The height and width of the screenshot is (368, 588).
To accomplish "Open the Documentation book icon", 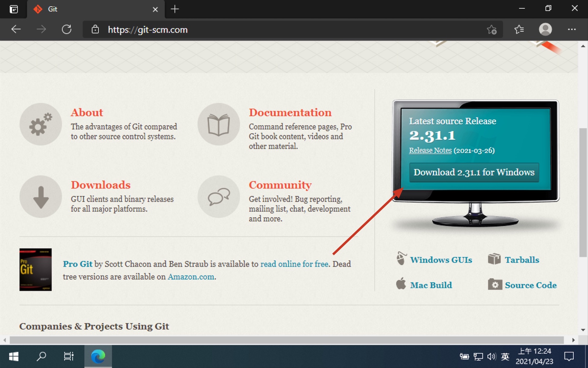I will tap(218, 124).
